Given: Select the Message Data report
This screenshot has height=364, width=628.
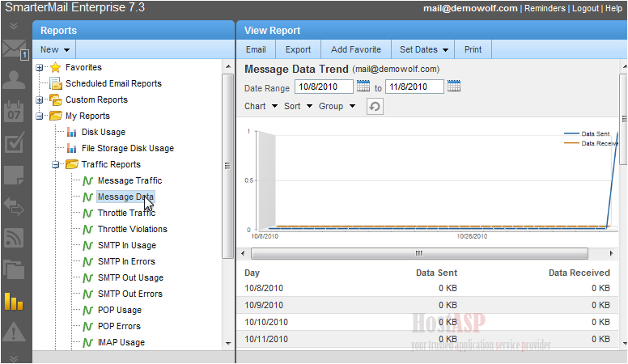Looking at the screenshot, I should click(x=125, y=197).
